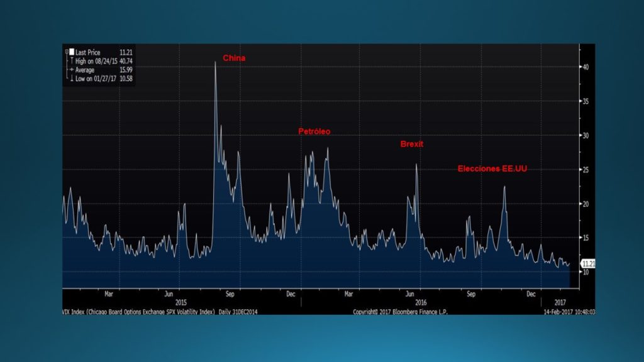
Task: Select the High marker icon in legend
Action: click(72, 61)
